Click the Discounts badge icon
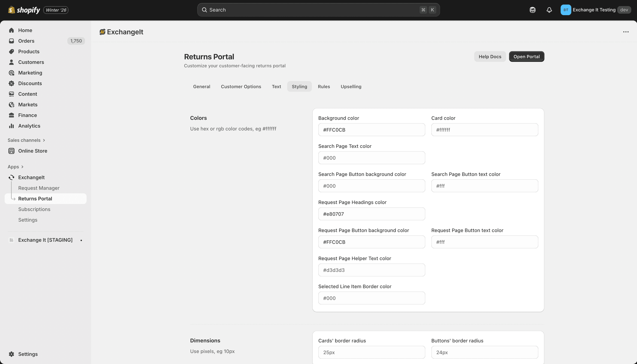Screen dimensions: 637x364 coord(11,83)
